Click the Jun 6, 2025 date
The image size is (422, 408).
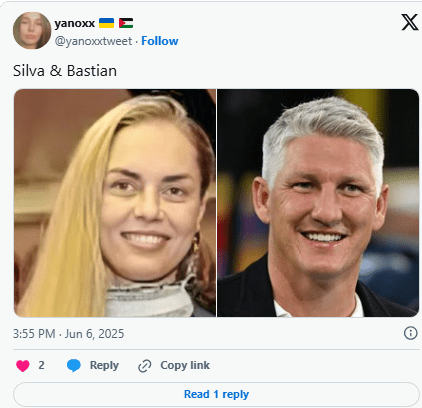94,334
